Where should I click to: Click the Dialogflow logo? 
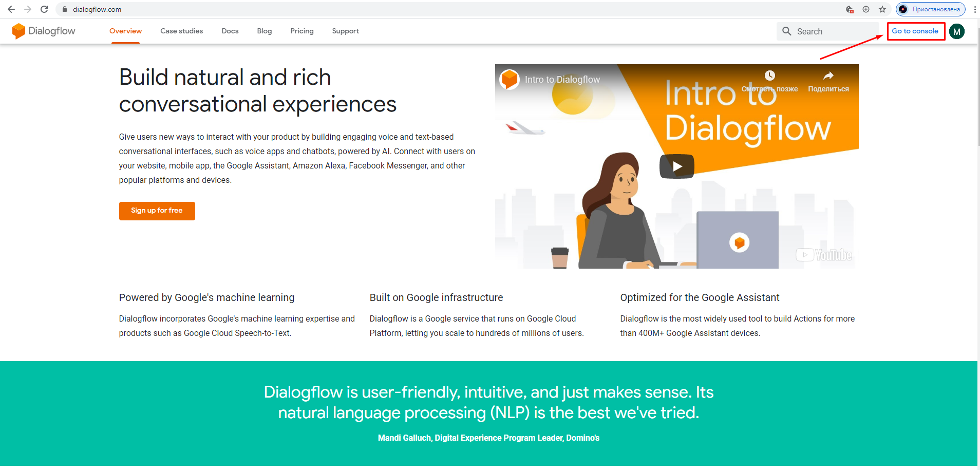coord(44,31)
